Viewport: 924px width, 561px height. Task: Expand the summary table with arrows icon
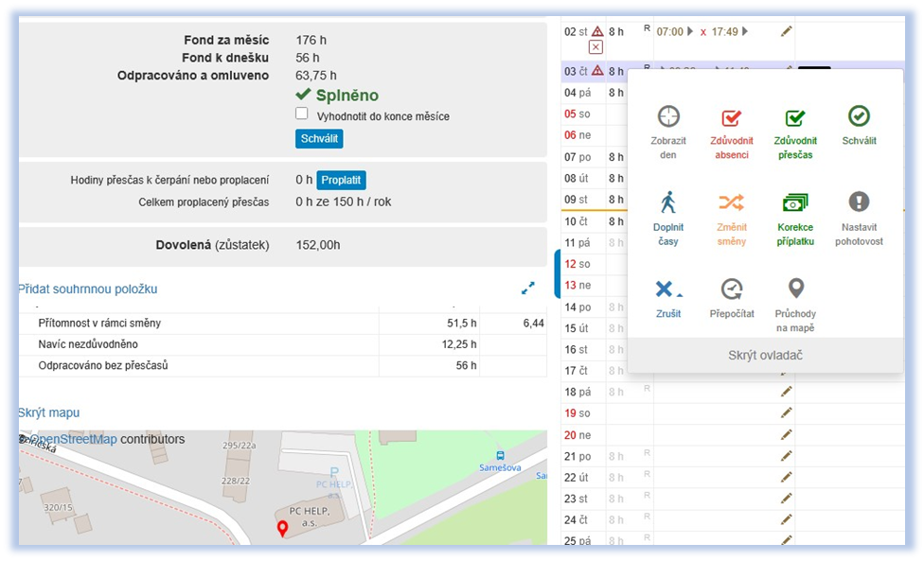(x=528, y=288)
